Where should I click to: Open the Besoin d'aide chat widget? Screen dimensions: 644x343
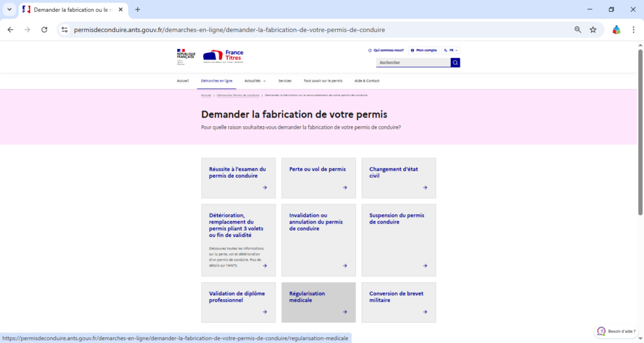click(x=617, y=331)
